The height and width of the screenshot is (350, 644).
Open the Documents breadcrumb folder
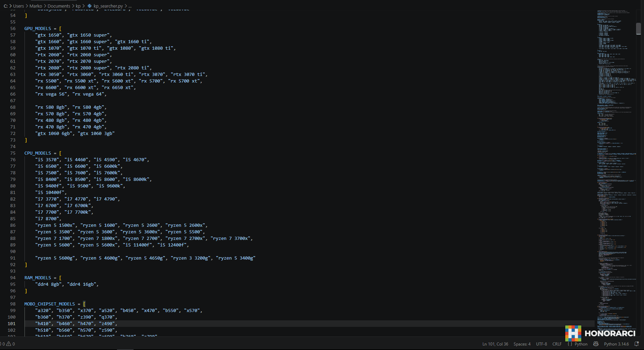(x=59, y=6)
